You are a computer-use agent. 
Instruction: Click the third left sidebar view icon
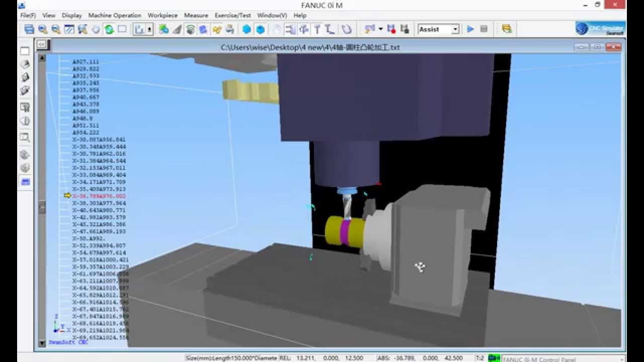(25, 77)
